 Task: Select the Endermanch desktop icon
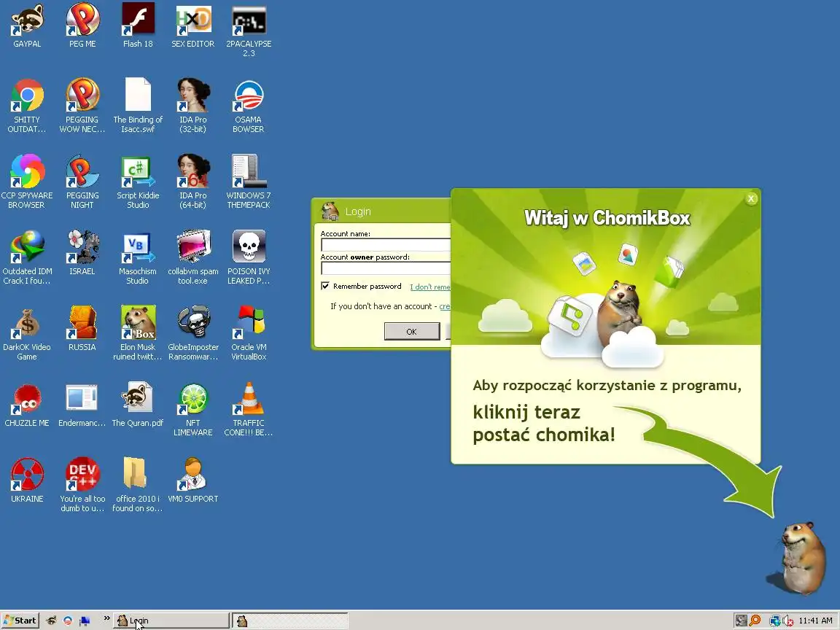pos(82,405)
